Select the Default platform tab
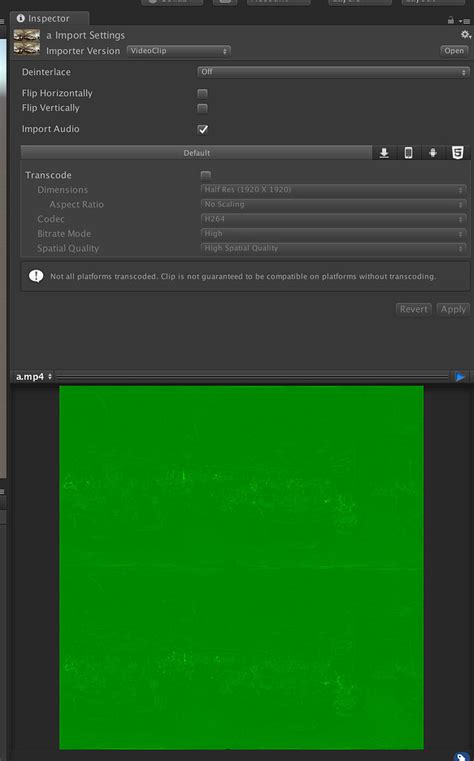Image resolution: width=474 pixels, height=761 pixels. coord(196,153)
